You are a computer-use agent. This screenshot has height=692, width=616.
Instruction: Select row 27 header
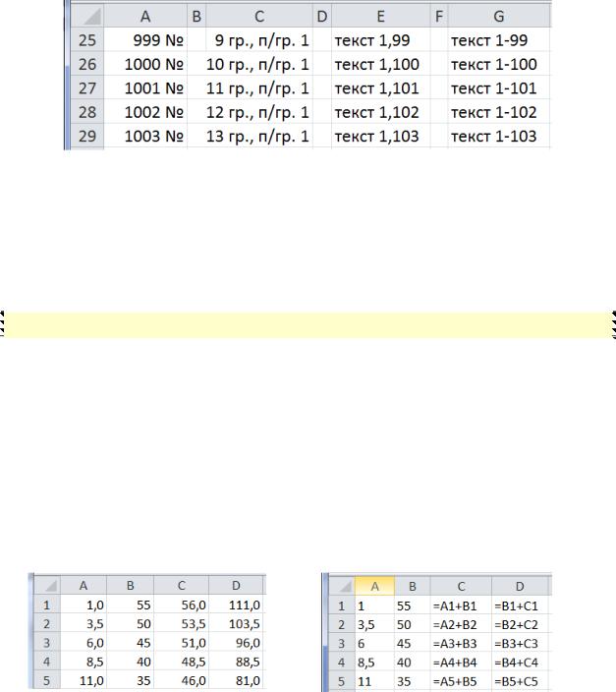87,87
